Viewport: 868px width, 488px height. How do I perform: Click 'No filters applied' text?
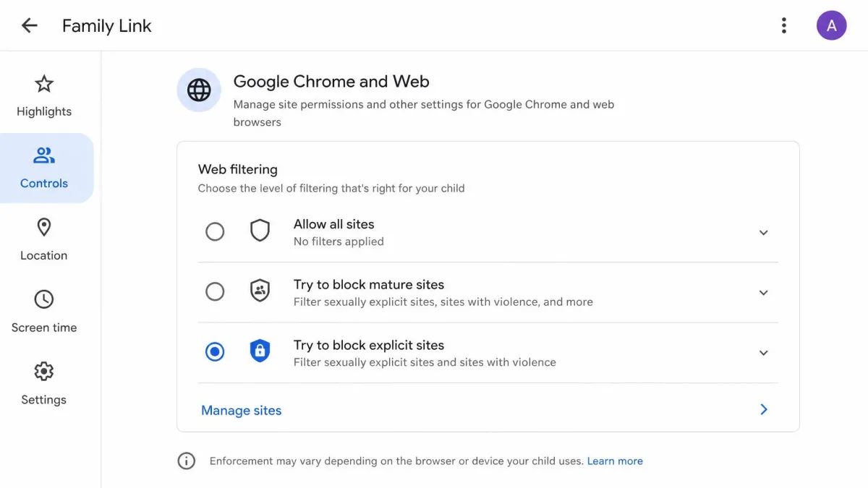tap(339, 241)
